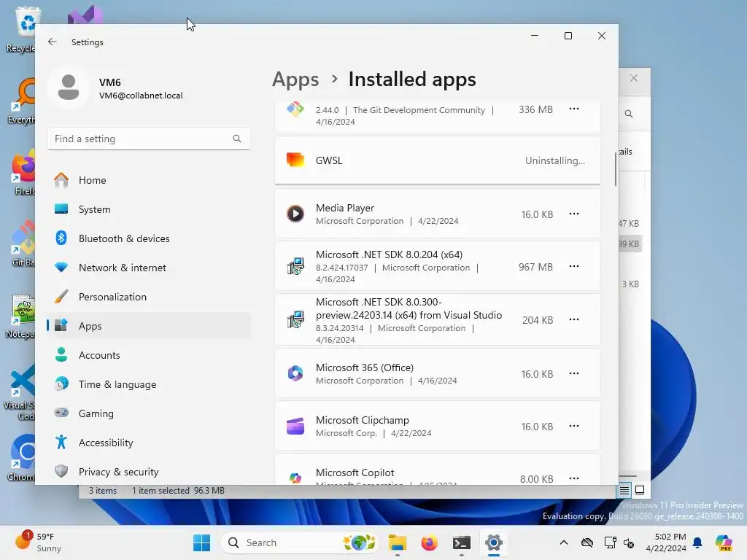Click the magnifier icon in Find a setting
Image resolution: width=747 pixels, height=560 pixels.
[x=237, y=139]
